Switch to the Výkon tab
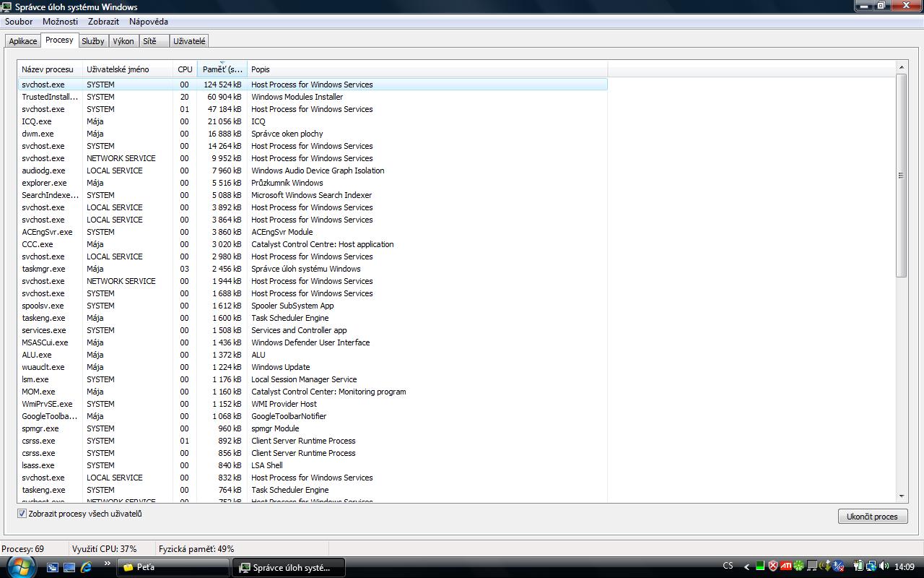The image size is (924, 578). [x=123, y=41]
